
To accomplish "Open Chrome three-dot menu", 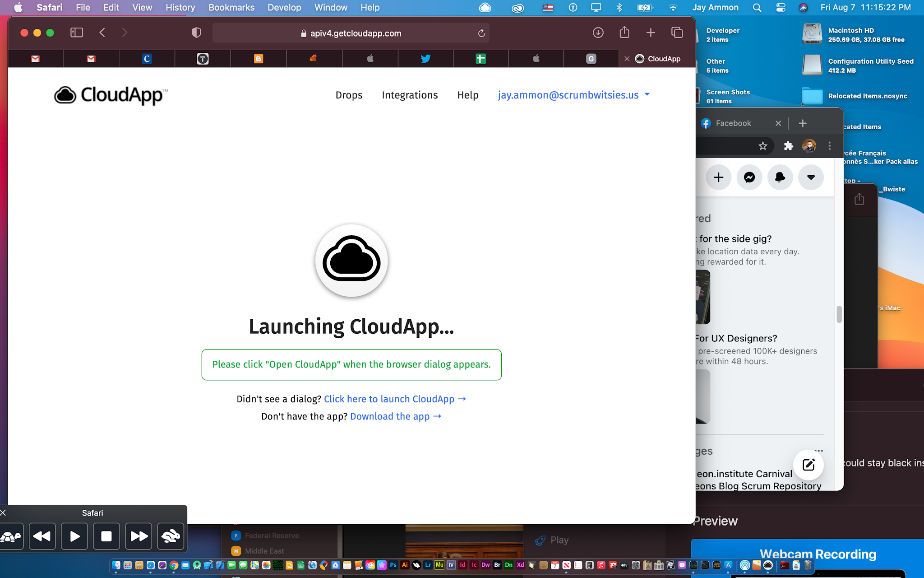I will (x=829, y=146).
